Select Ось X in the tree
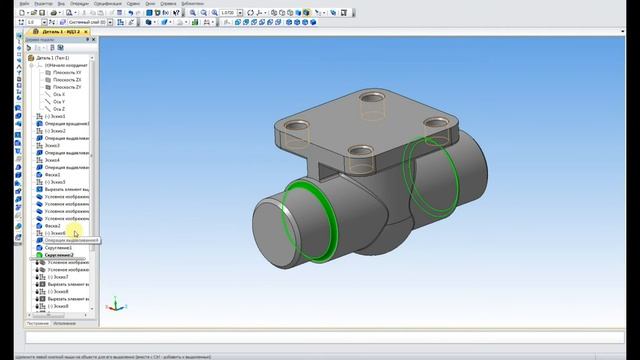The width and height of the screenshot is (640, 360). click(59, 95)
